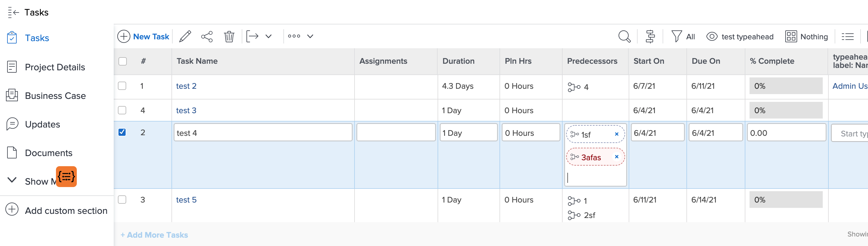Image resolution: width=868 pixels, height=246 pixels.
Task: Open the search magnifier icon
Action: pos(624,36)
